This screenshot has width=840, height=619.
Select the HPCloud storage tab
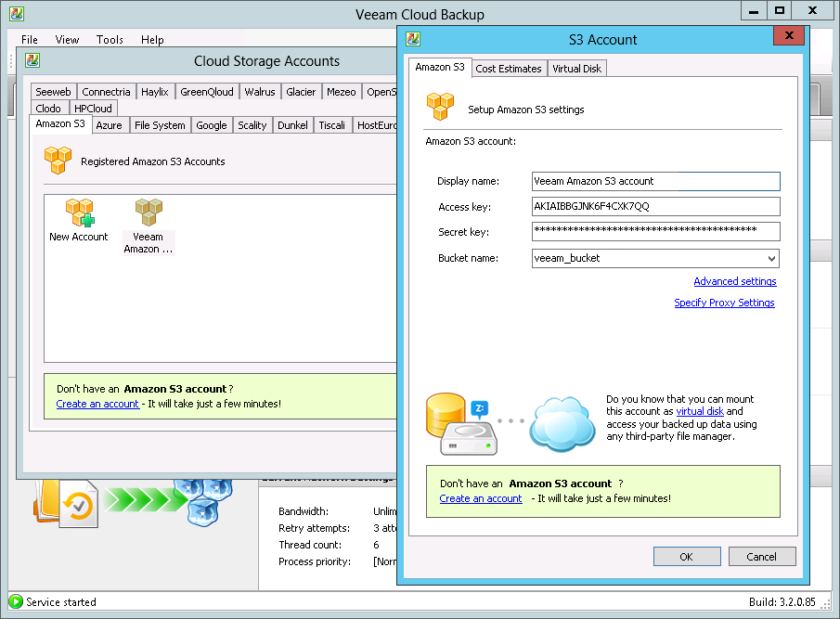[x=93, y=109]
